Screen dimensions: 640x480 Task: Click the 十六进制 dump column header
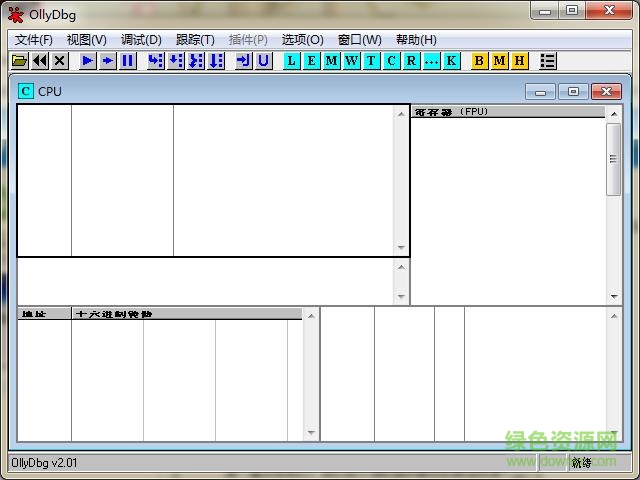click(x=187, y=314)
